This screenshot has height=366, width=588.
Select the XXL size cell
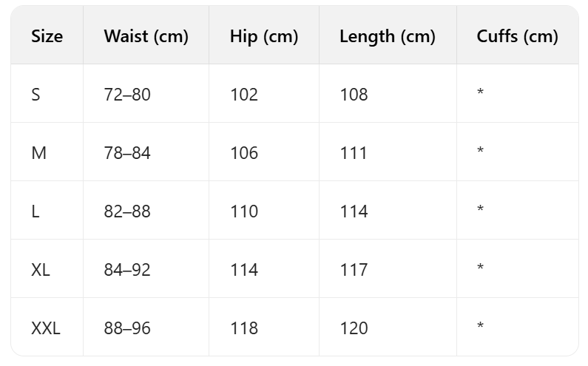[46, 328]
